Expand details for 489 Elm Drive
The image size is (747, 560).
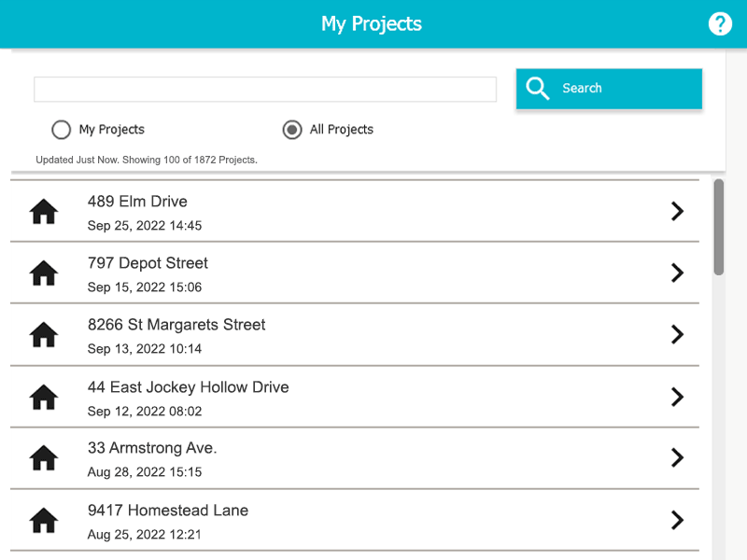pyautogui.click(x=678, y=211)
